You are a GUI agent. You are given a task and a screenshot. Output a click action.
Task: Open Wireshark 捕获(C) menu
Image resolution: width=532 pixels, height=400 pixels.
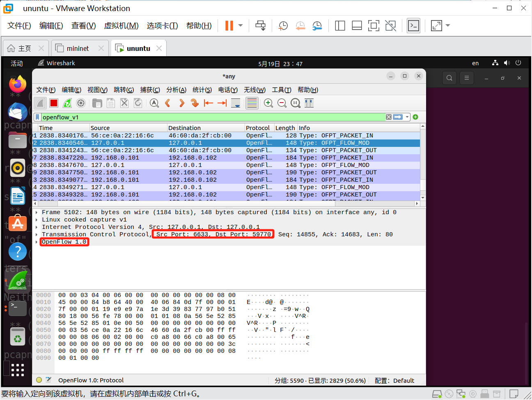coord(150,90)
